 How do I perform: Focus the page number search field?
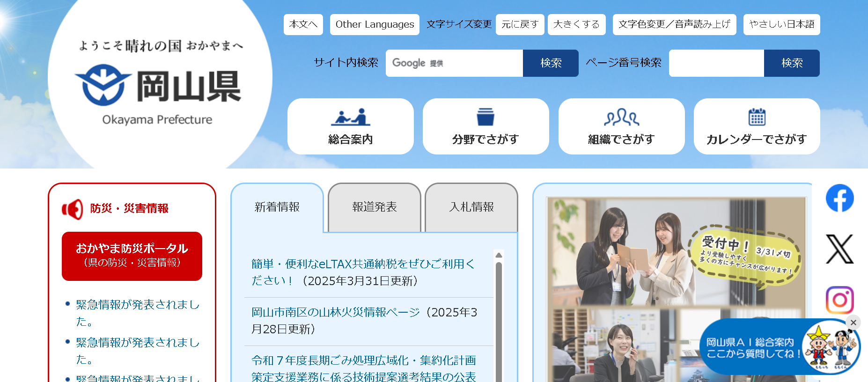pos(716,63)
